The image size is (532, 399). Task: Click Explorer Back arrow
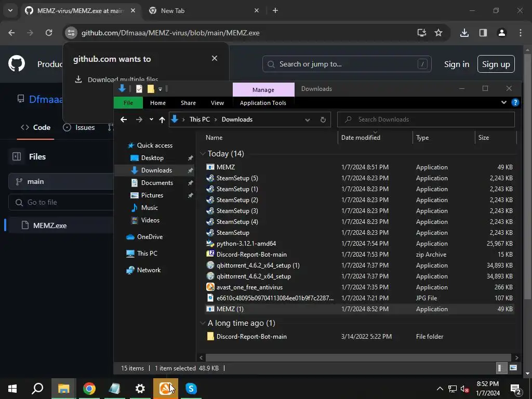pos(124,119)
